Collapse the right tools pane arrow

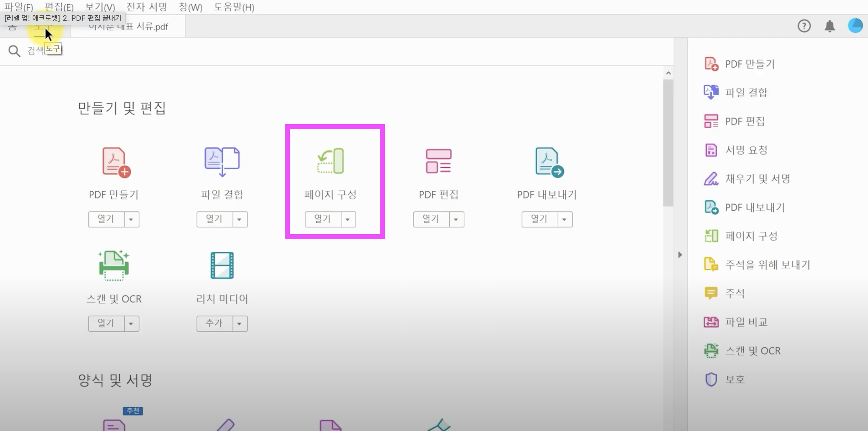tap(680, 255)
